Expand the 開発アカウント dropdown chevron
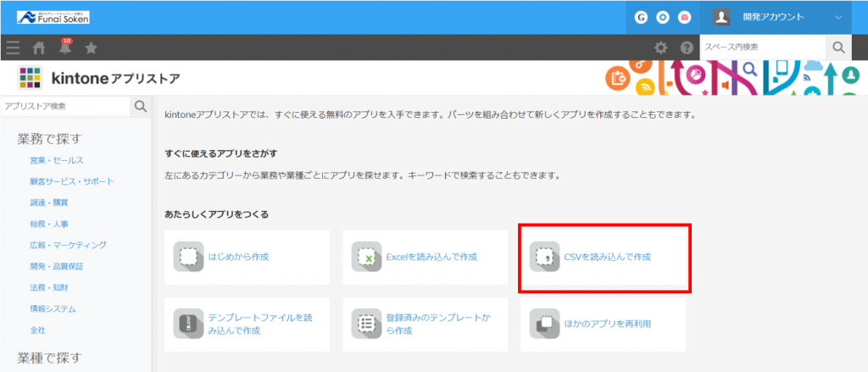Image resolution: width=868 pixels, height=372 pixels. (x=838, y=17)
